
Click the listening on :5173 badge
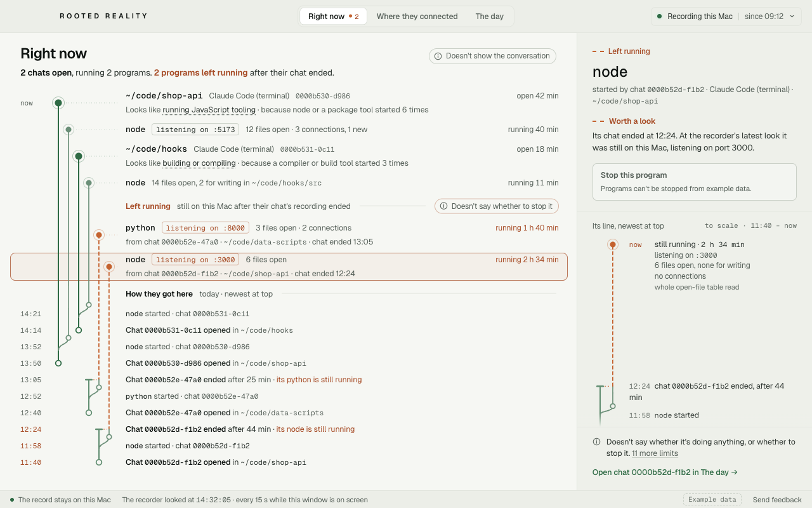(x=196, y=130)
